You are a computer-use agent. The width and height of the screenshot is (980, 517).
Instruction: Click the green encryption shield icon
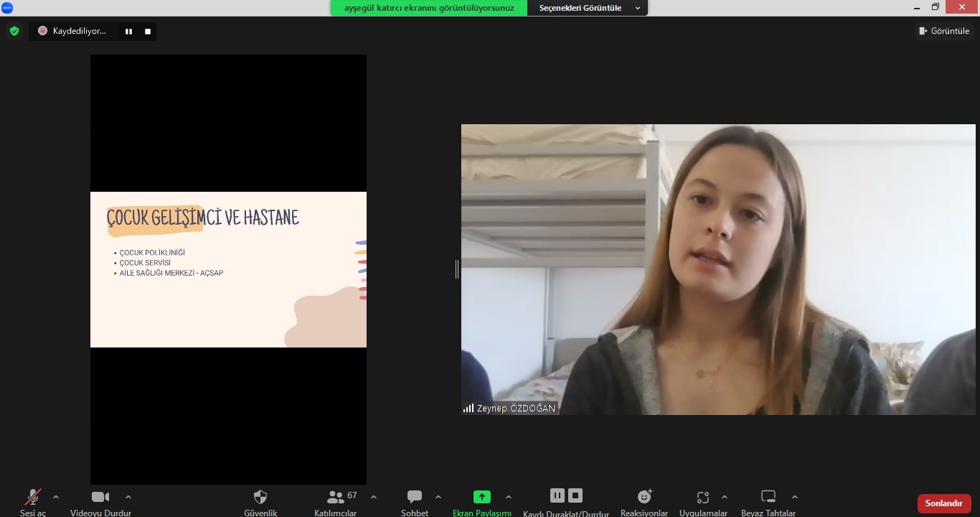click(x=14, y=31)
